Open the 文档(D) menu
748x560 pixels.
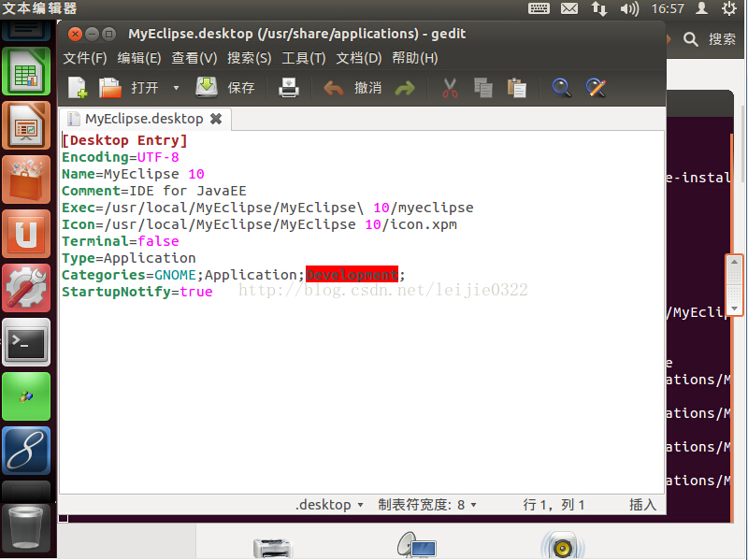359,58
